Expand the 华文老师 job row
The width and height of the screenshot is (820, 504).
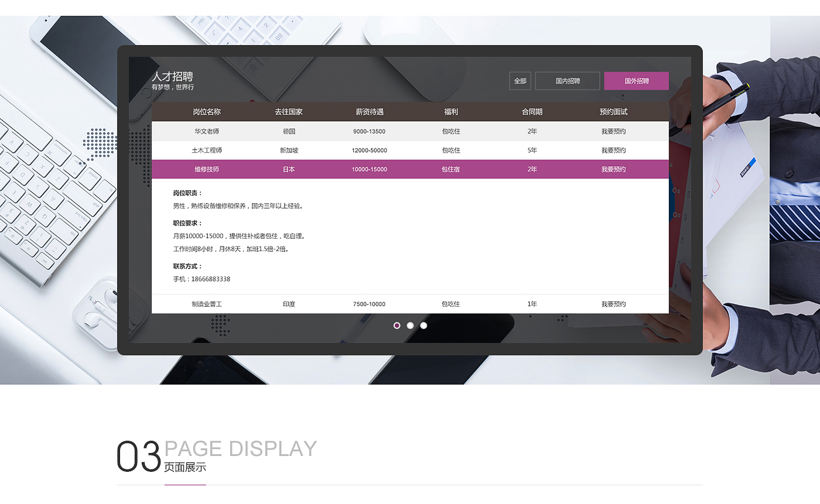coord(207,132)
